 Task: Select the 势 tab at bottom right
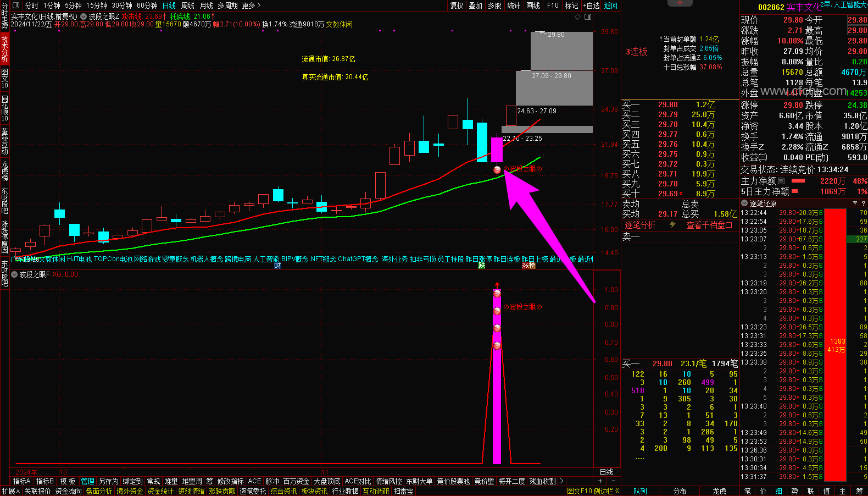tap(795, 491)
